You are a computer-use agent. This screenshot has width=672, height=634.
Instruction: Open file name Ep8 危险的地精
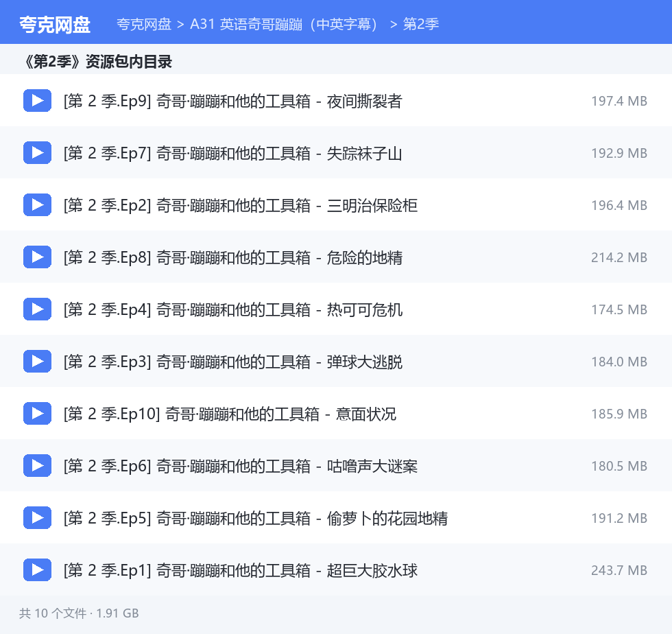coord(232,258)
